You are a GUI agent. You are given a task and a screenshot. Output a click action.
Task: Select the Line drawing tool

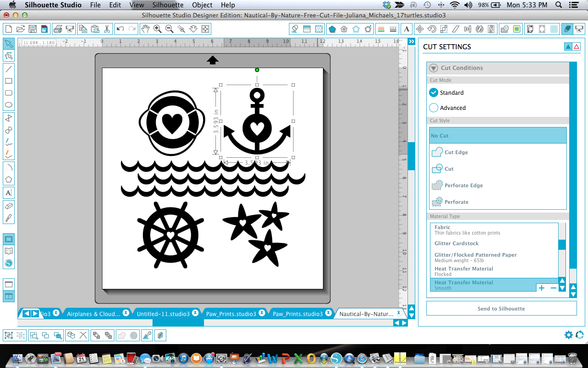coord(9,69)
